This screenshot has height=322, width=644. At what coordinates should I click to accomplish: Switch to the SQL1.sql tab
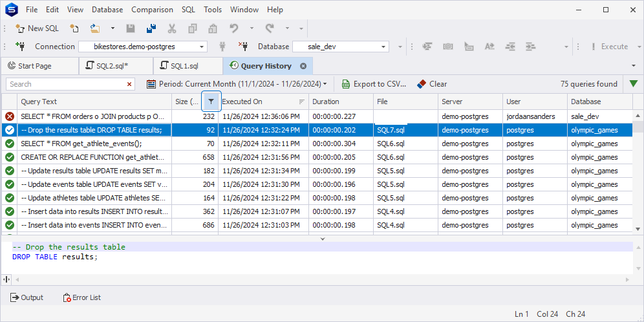tap(188, 66)
